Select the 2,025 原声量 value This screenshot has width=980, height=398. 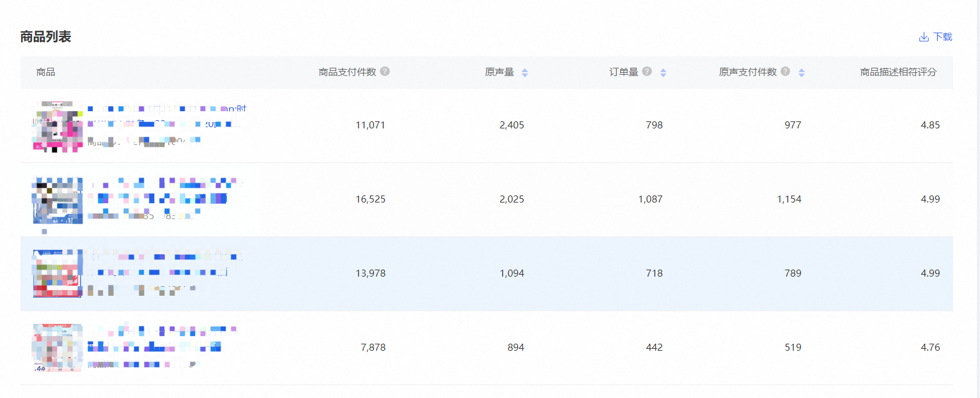point(512,199)
